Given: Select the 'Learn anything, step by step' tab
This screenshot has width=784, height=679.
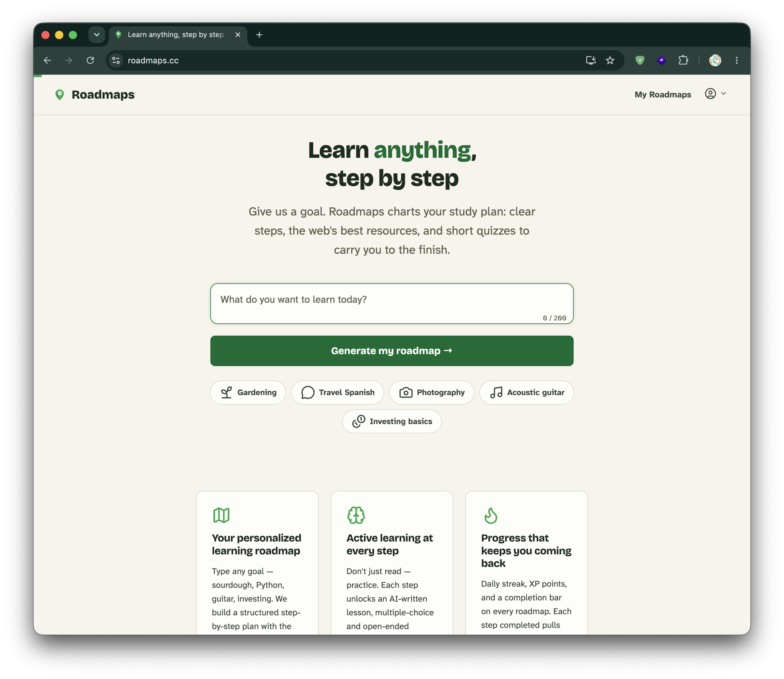Looking at the screenshot, I should [178, 35].
